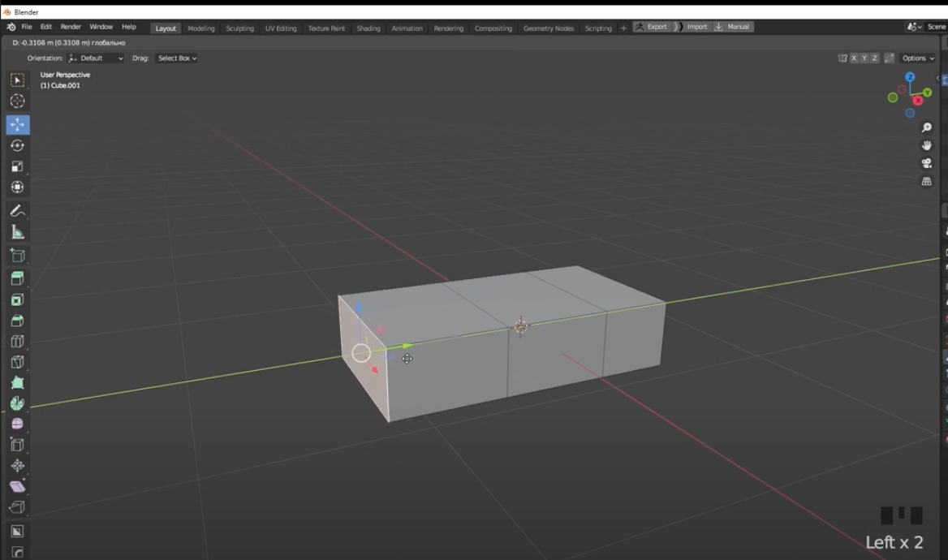This screenshot has height=560, width=948.
Task: Open the Render menu
Action: click(71, 27)
